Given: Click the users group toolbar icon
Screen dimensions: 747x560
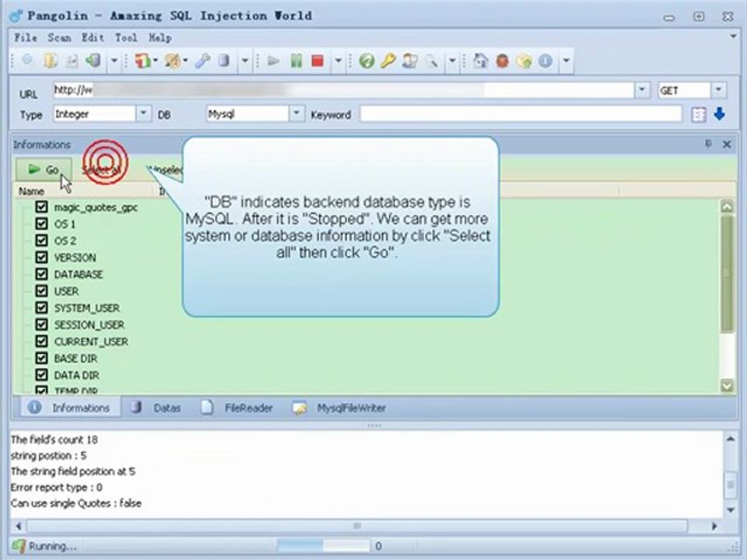Looking at the screenshot, I should (x=410, y=61).
